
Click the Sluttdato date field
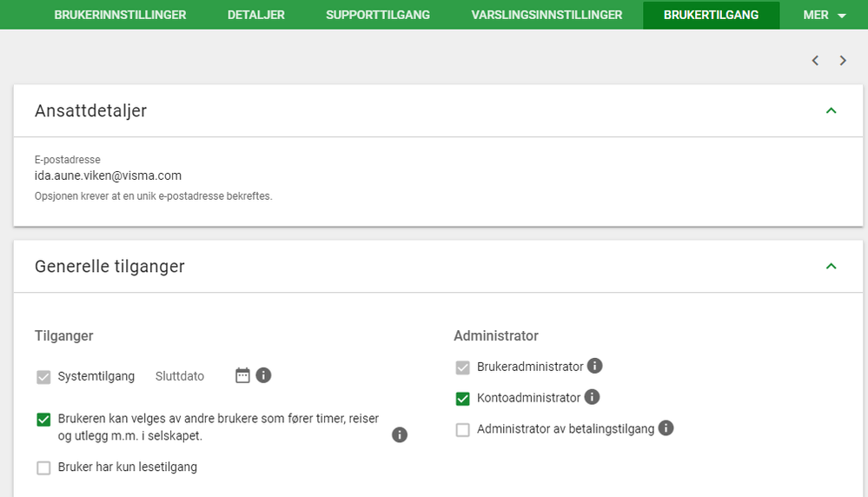point(181,376)
